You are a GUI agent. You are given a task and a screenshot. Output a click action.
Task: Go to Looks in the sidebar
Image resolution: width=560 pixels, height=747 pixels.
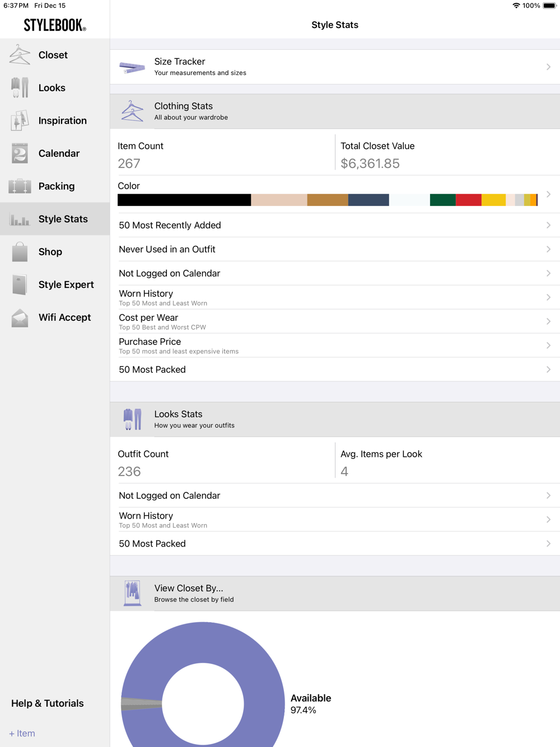pos(55,88)
